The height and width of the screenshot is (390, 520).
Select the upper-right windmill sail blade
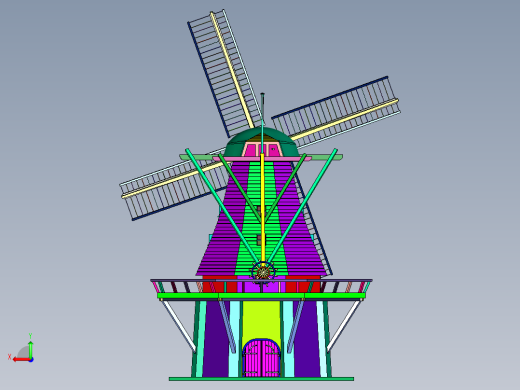coord(337,112)
